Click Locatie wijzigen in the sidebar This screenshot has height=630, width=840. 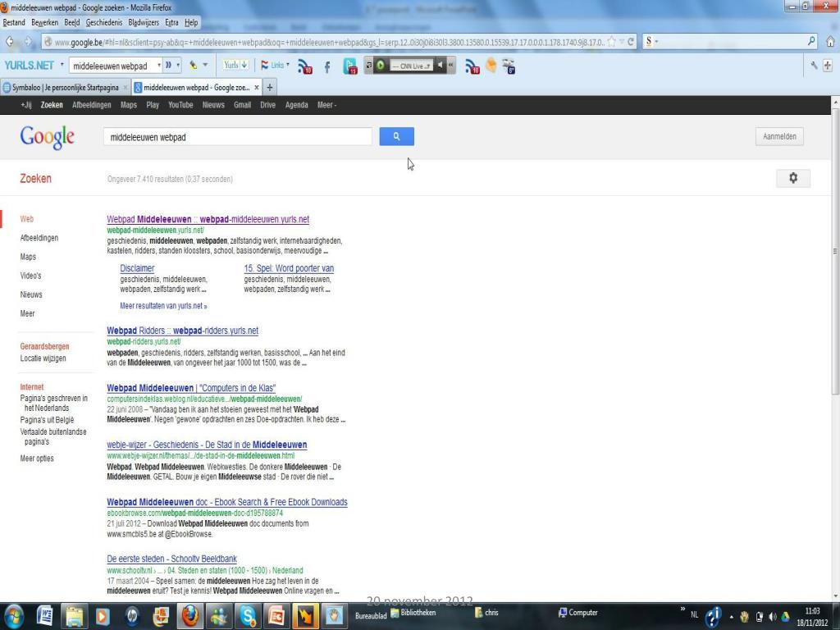43,358
